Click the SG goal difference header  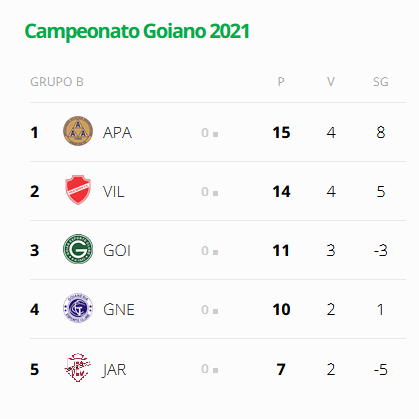(x=381, y=82)
